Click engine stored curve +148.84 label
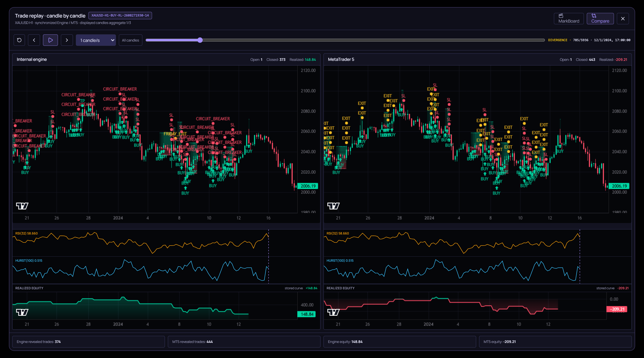This screenshot has width=644, height=358. [x=301, y=288]
